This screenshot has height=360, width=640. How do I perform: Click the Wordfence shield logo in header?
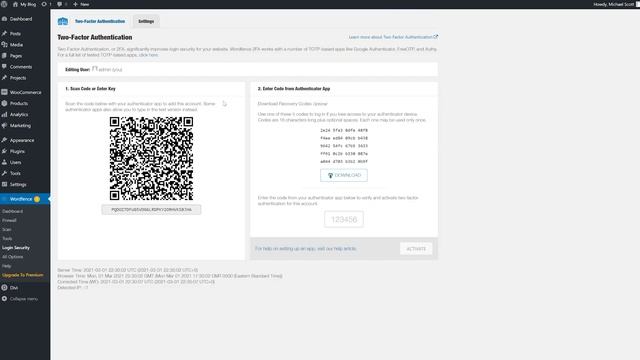[63, 21]
